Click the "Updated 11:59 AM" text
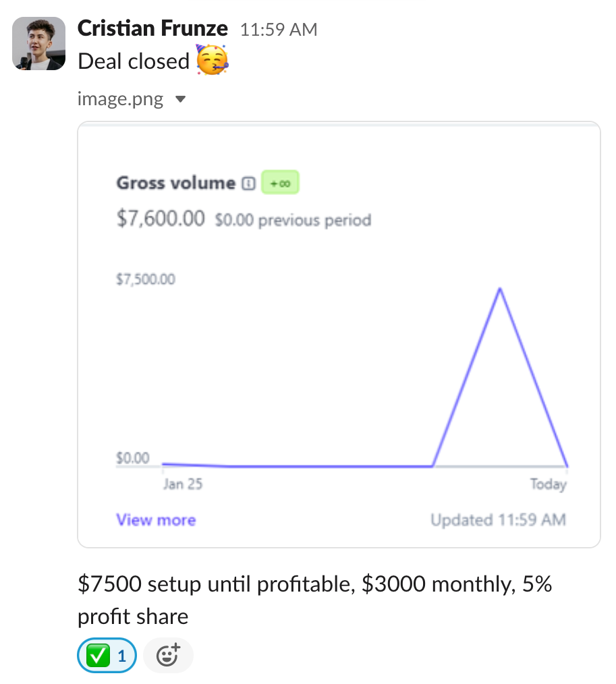Screen dimensions: 616x684 click(x=498, y=520)
